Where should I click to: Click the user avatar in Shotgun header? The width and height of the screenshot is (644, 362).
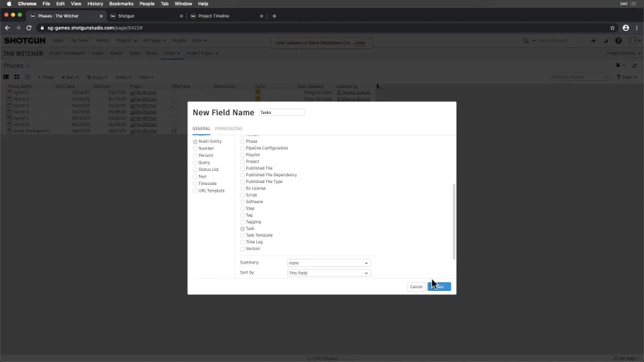click(633, 41)
